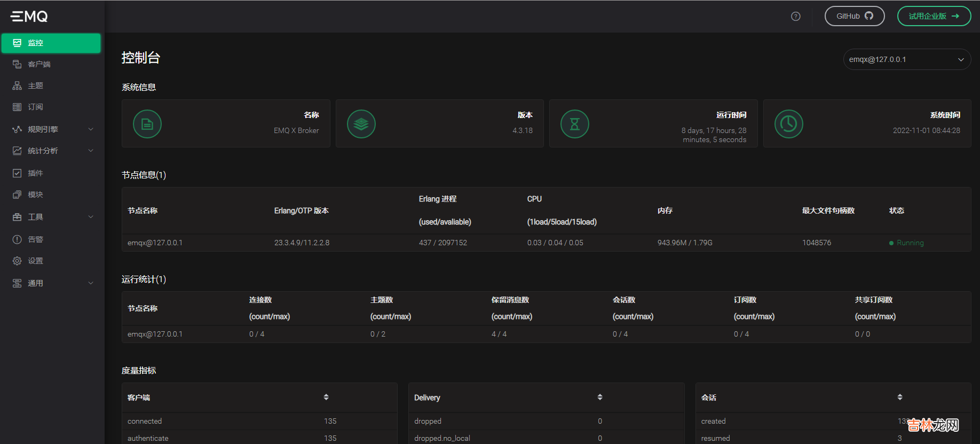Click the layers icon in version card
Screen dimensions: 980x444
click(361, 124)
